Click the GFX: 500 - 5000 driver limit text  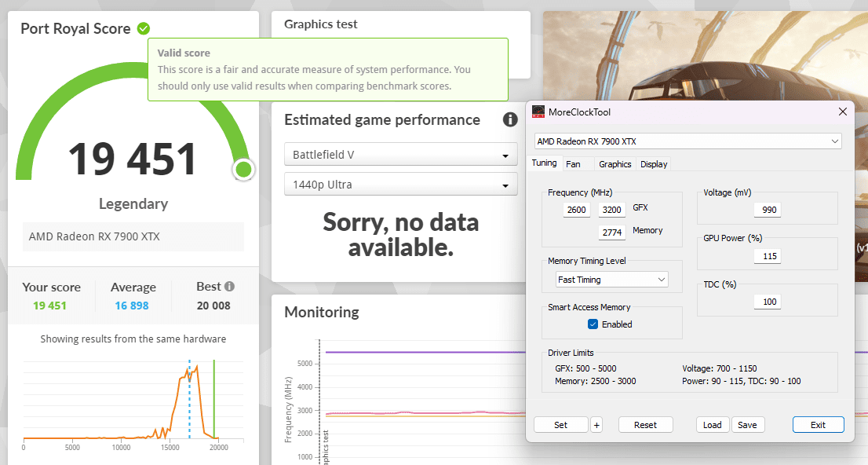point(585,368)
